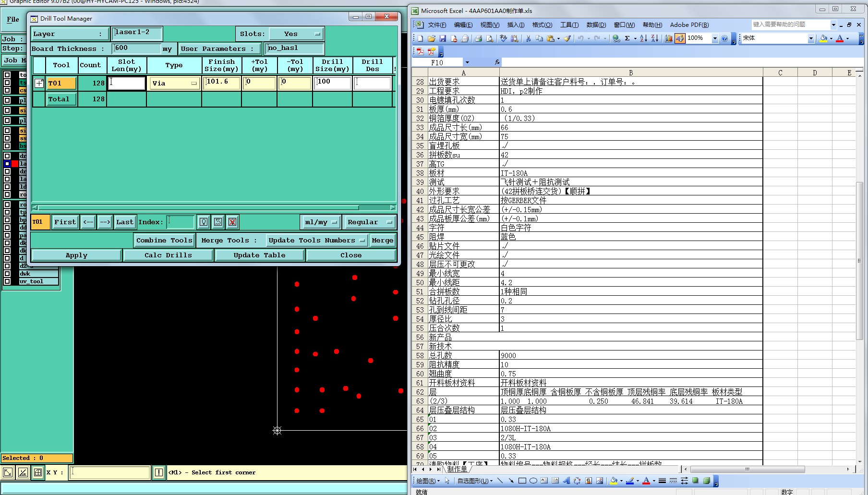Viewport: 868px width, 495px height.
Task: Open the Update Tools Numbers dropdown
Action: 317,240
